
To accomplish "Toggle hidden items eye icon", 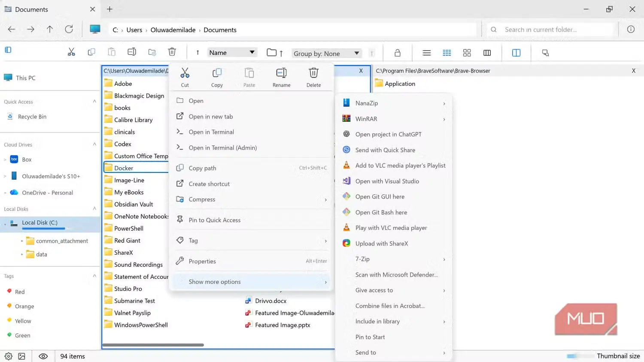I will tap(43, 356).
